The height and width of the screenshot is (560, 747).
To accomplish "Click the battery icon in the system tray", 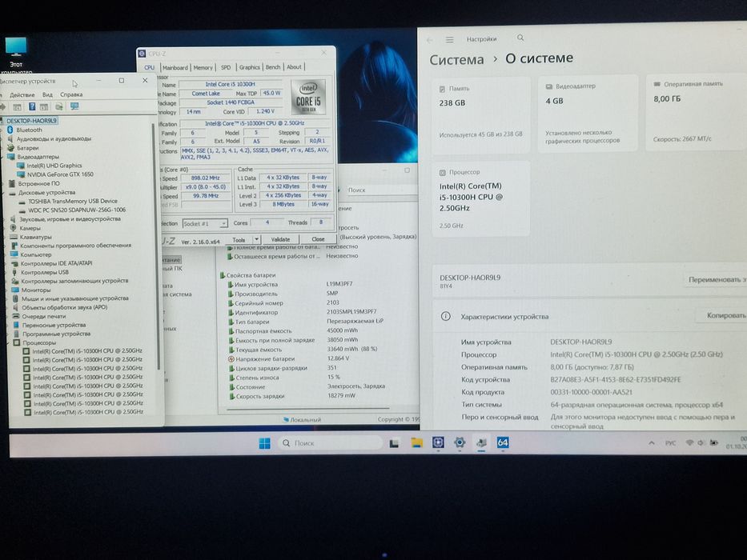I will (x=713, y=443).
